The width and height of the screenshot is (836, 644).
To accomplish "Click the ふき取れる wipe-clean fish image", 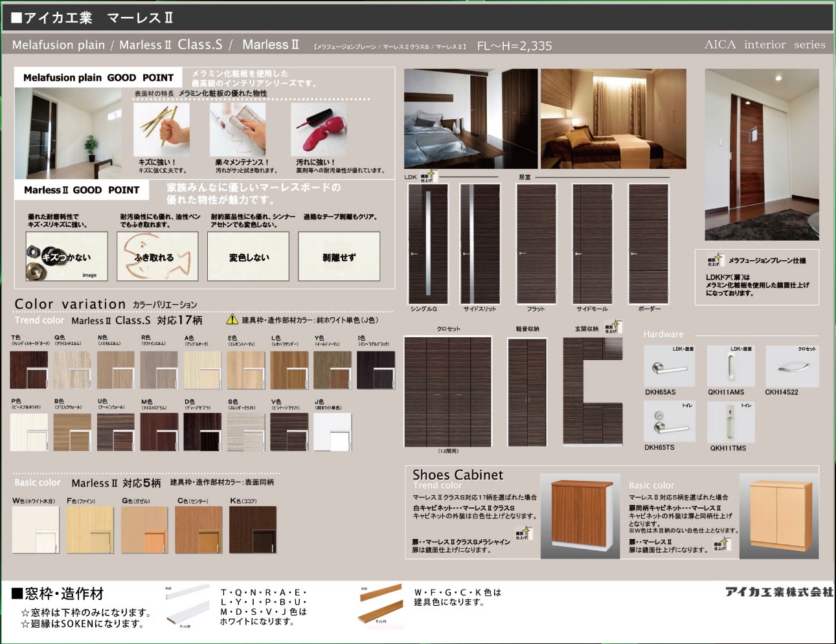I will pyautogui.click(x=157, y=256).
